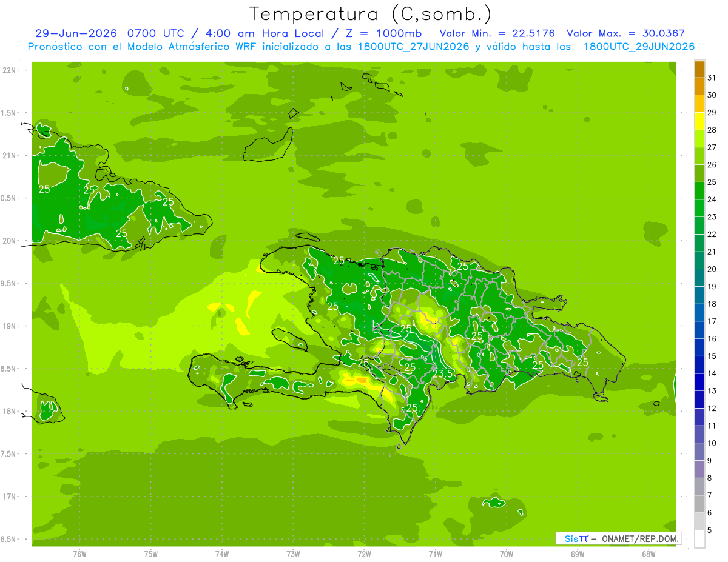Click the "1800UTC_27JUN2026" initialization time
The image size is (728, 562).
click(413, 47)
